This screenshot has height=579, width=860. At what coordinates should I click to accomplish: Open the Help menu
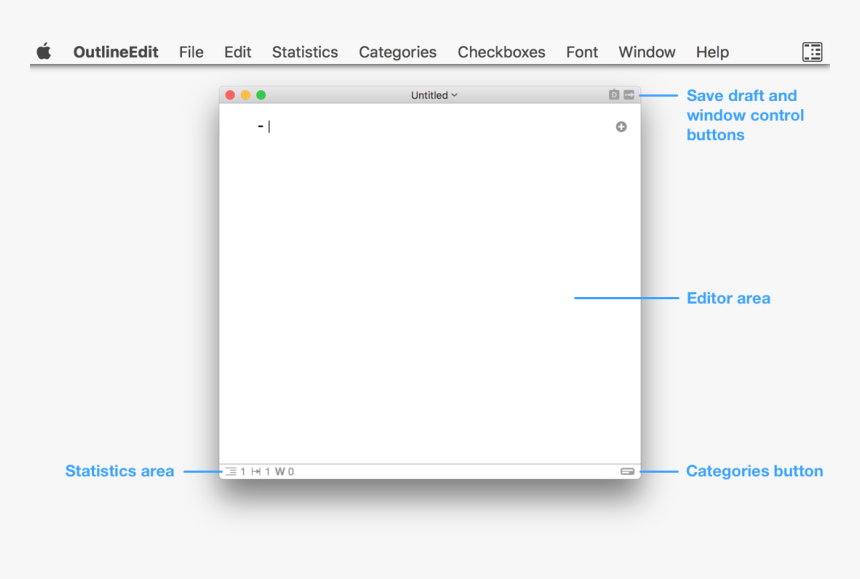click(712, 52)
